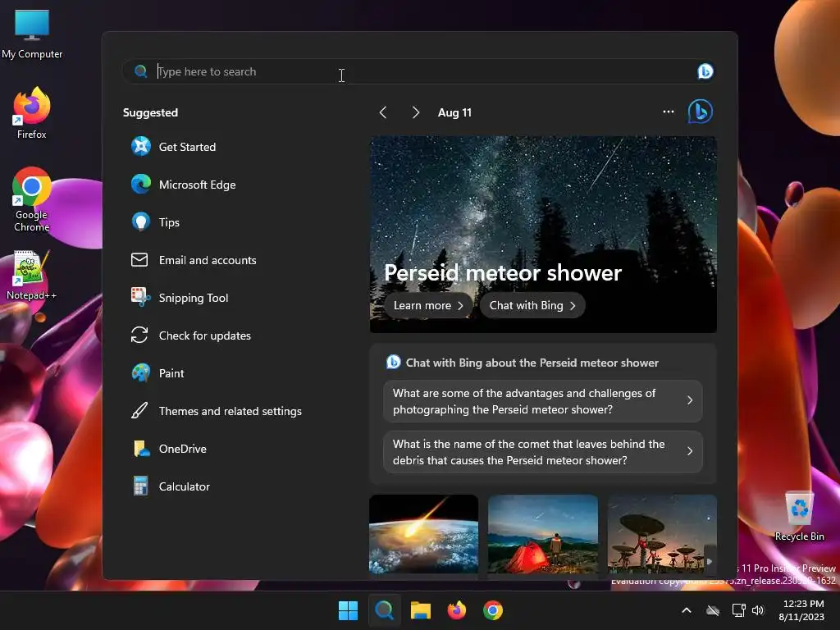Click the Calculator label text
The width and height of the screenshot is (840, 630).
[185, 486]
